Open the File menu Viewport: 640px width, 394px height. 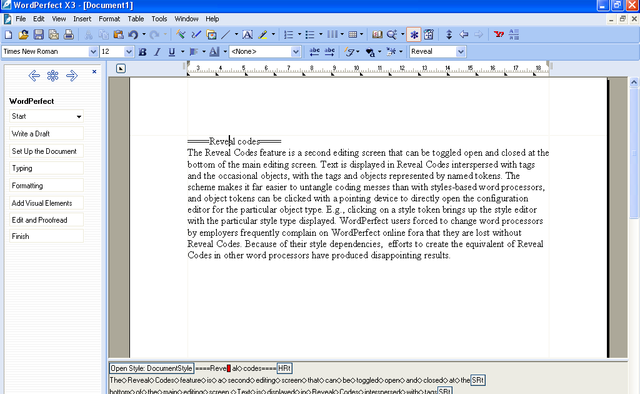tap(20, 19)
